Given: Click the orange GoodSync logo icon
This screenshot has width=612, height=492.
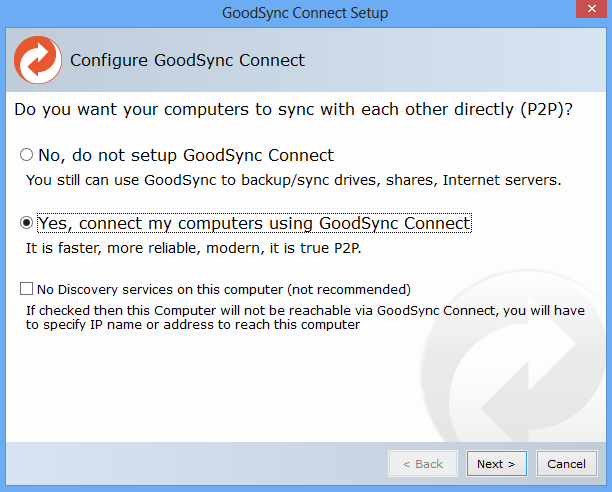Looking at the screenshot, I should click(x=38, y=60).
